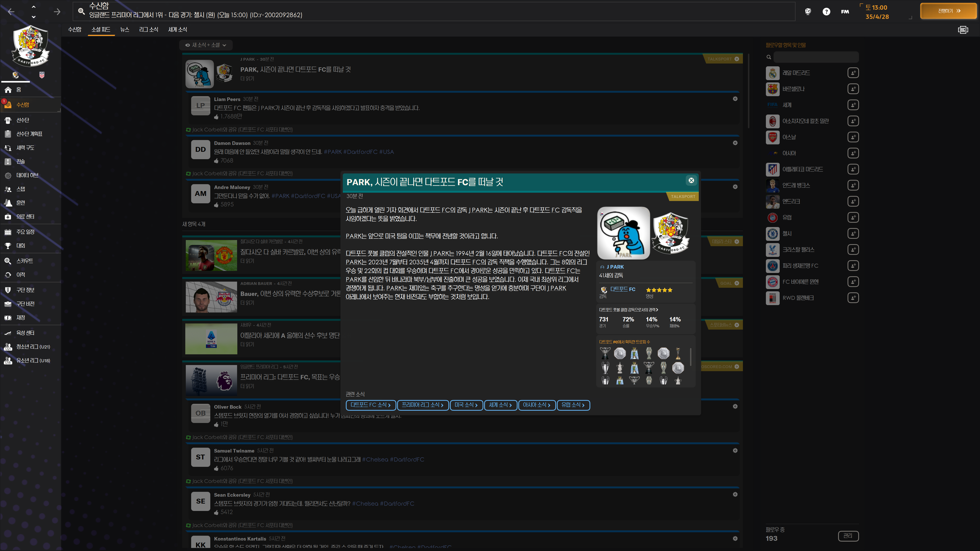Open the J PARK profile link in popup
The width and height of the screenshot is (980, 551).
pos(615,267)
